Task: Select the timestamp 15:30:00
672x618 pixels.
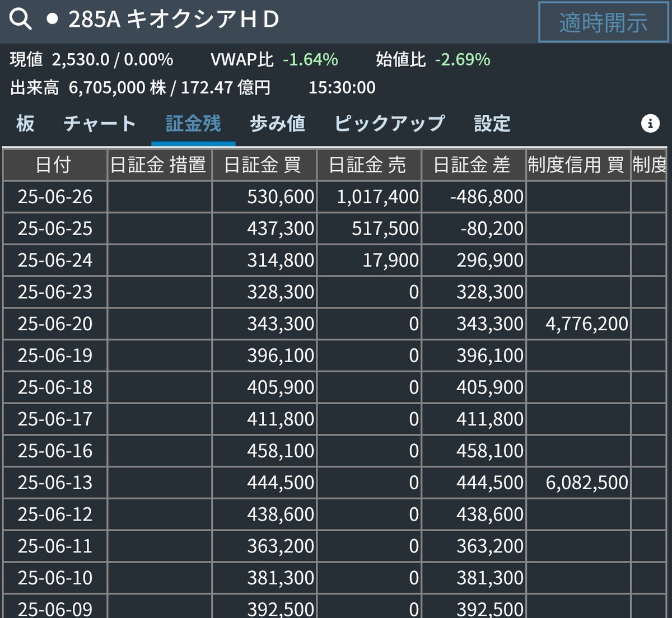Action: tap(342, 87)
